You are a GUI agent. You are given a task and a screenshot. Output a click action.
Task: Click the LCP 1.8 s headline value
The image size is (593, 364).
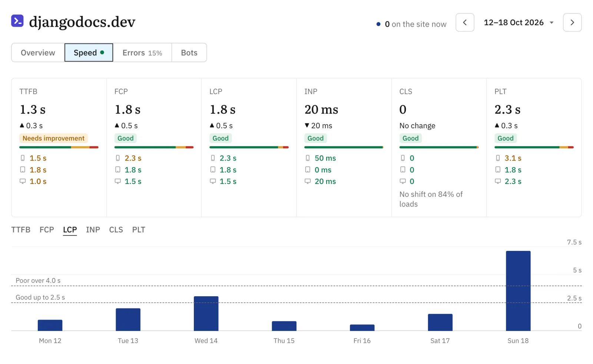click(x=222, y=110)
